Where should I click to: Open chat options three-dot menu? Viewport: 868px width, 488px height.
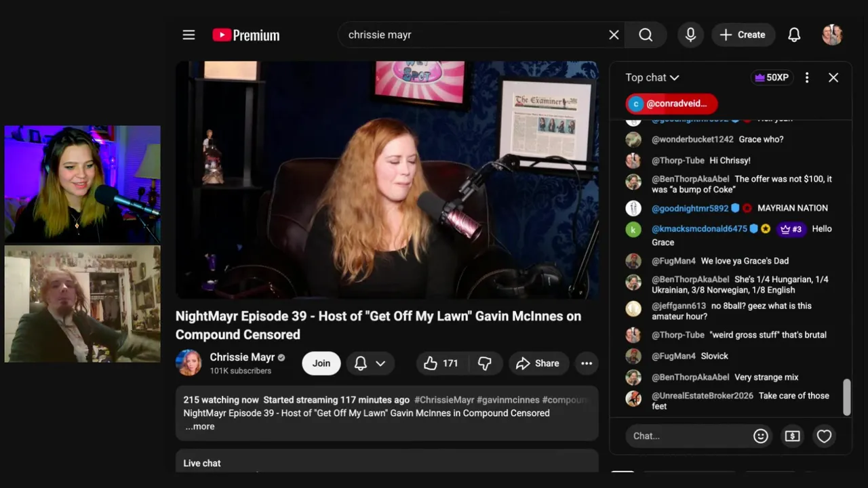(x=806, y=78)
